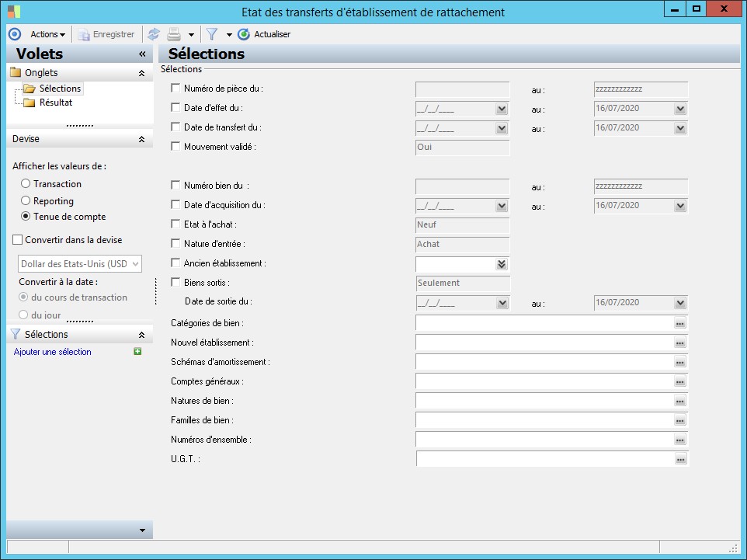The height and width of the screenshot is (560, 747).
Task: Click the Etat à l'achat Neuf field
Action: pos(462,225)
